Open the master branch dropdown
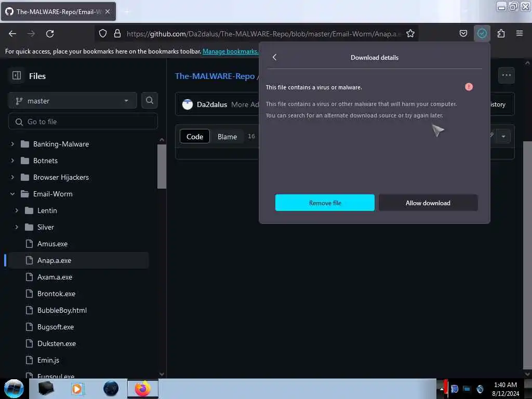 [x=72, y=101]
